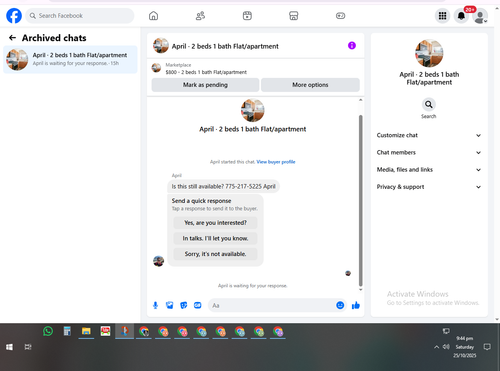Choose a GIF icon
Image resolution: width=500 pixels, height=371 pixels.
(x=198, y=305)
